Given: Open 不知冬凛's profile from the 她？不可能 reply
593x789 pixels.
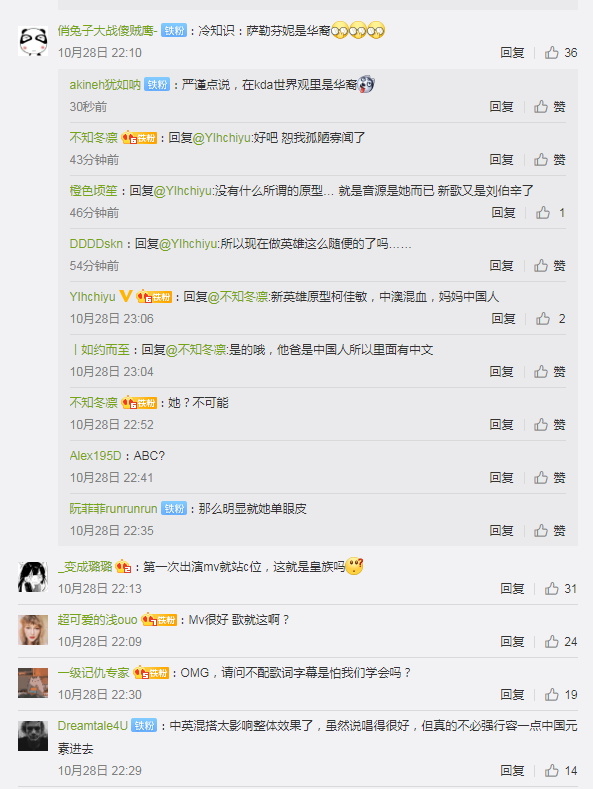Looking at the screenshot, I should tap(94, 403).
